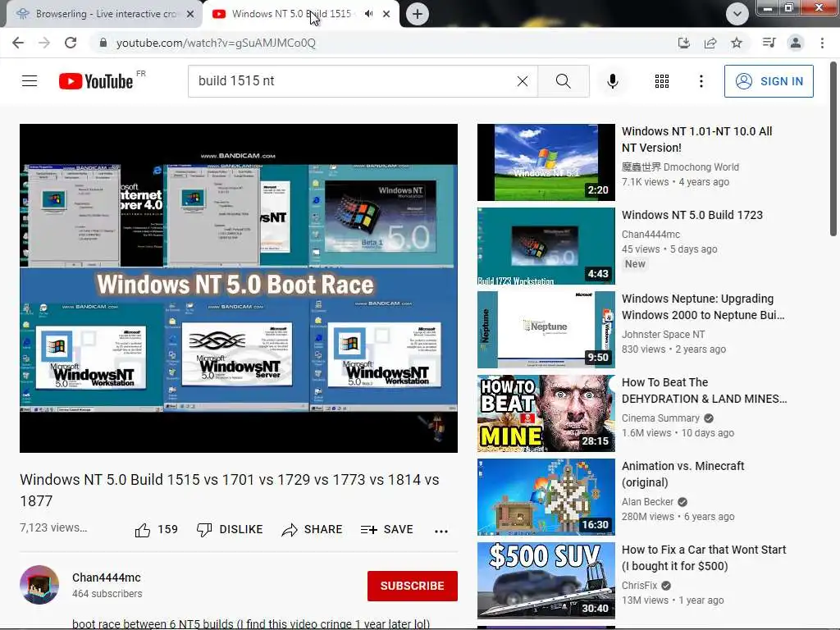Viewport: 840px width, 630px height.
Task: Click the address bar URL
Action: (216, 43)
